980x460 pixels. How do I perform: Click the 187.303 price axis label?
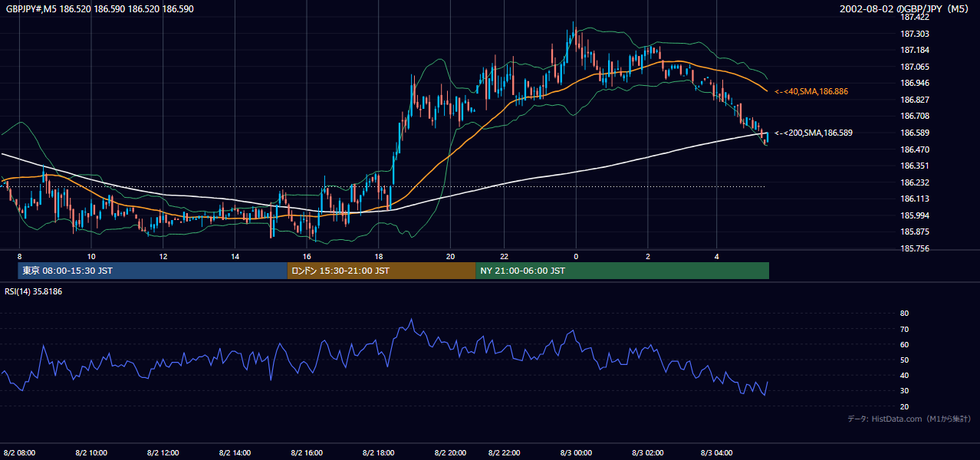(x=915, y=34)
